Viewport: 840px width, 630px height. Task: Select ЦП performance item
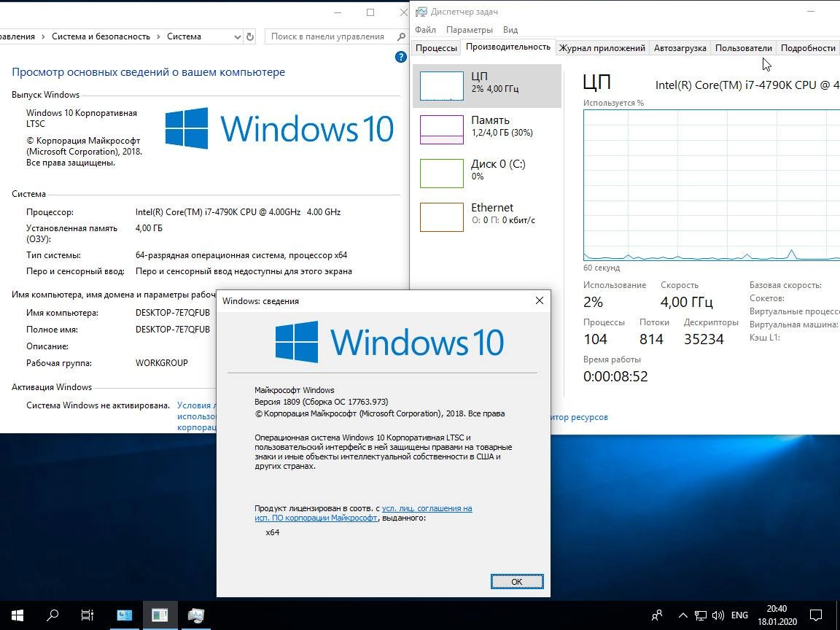[487, 86]
